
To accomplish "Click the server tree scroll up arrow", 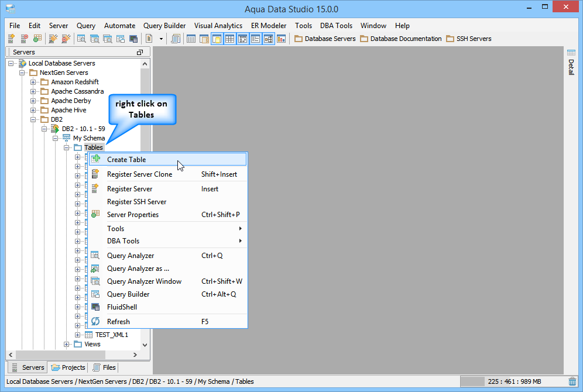I will [145, 64].
